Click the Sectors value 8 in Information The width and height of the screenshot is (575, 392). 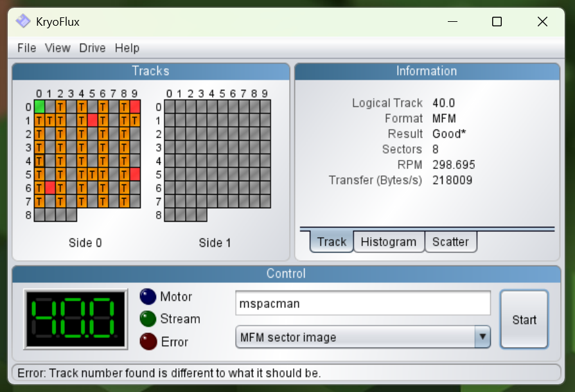tap(436, 149)
